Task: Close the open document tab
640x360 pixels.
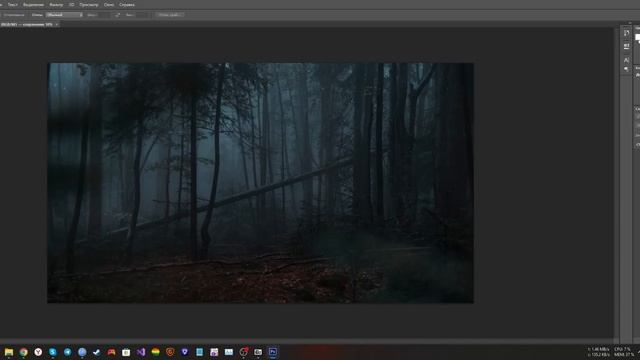Action: click(57, 24)
